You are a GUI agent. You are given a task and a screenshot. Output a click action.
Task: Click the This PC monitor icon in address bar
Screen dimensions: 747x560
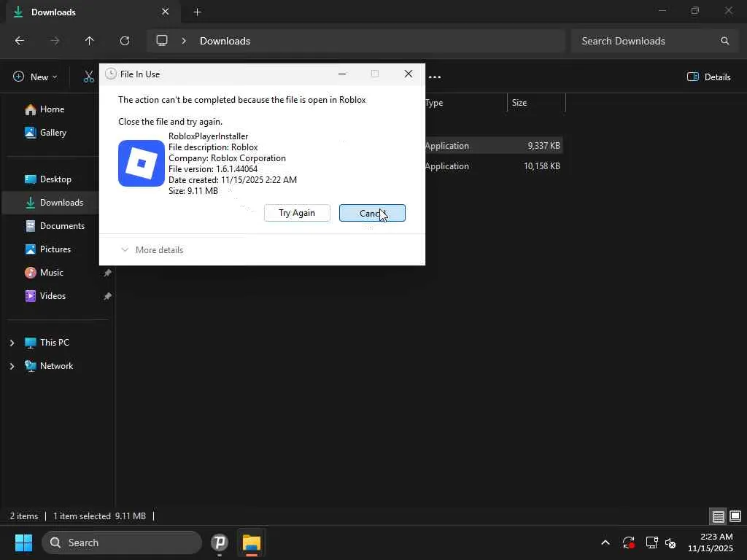coord(162,41)
